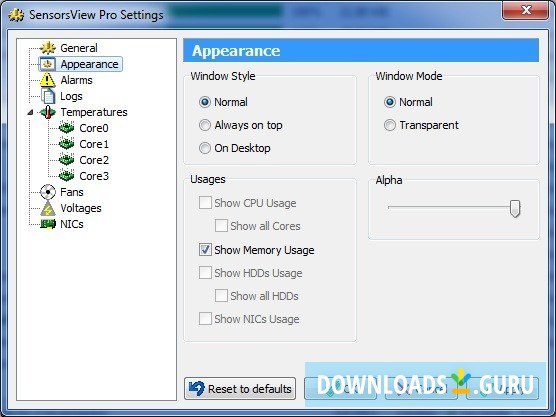Click the Logs document icon

tap(48, 96)
